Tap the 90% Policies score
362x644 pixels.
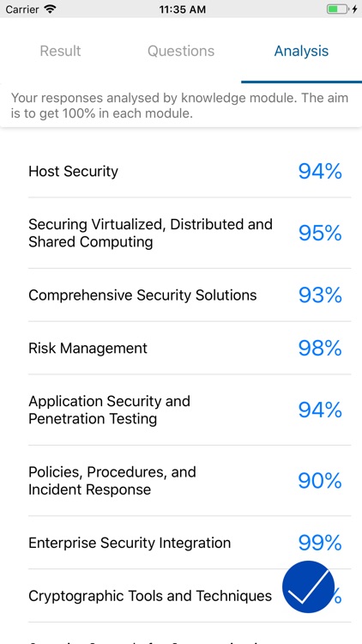(320, 481)
